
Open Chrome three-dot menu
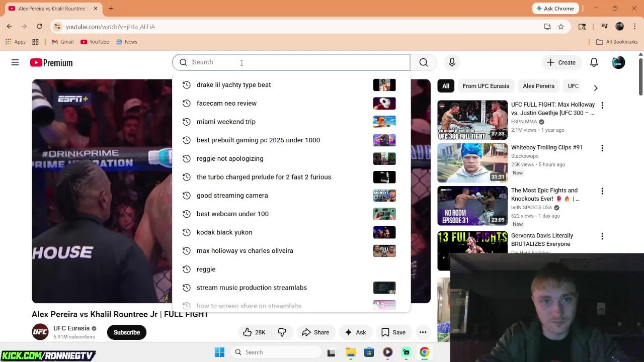tap(634, 26)
